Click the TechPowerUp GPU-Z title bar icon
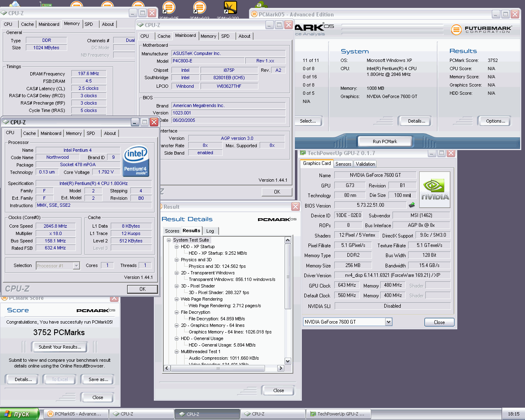The width and height of the screenshot is (525, 420). click(303, 153)
